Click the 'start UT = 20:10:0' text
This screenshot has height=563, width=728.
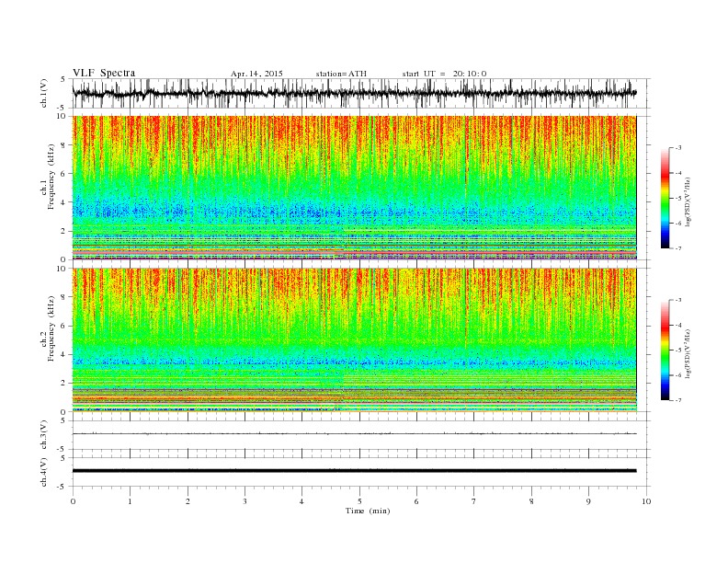click(444, 74)
